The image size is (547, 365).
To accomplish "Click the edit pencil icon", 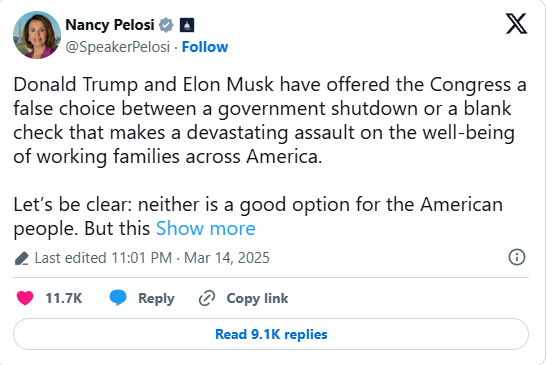I will (x=22, y=258).
